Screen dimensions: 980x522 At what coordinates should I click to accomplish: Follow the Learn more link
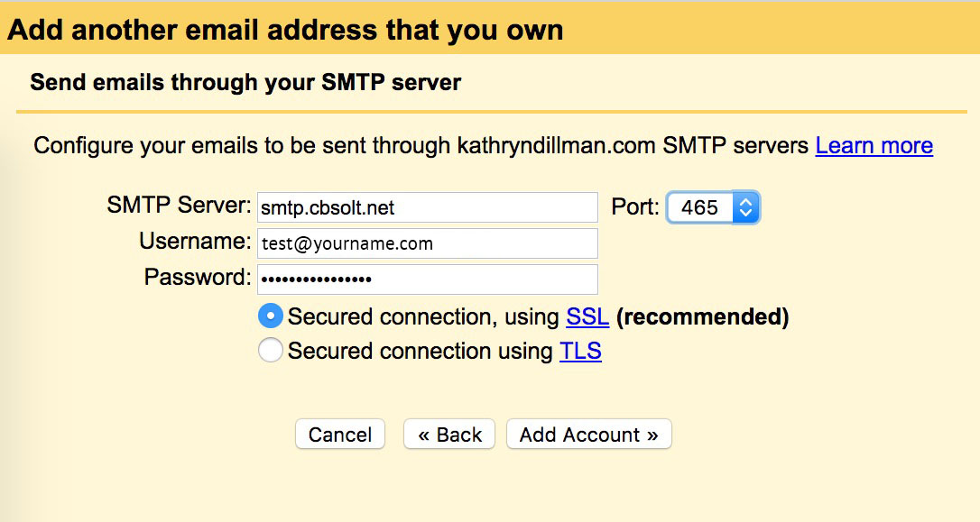point(874,146)
